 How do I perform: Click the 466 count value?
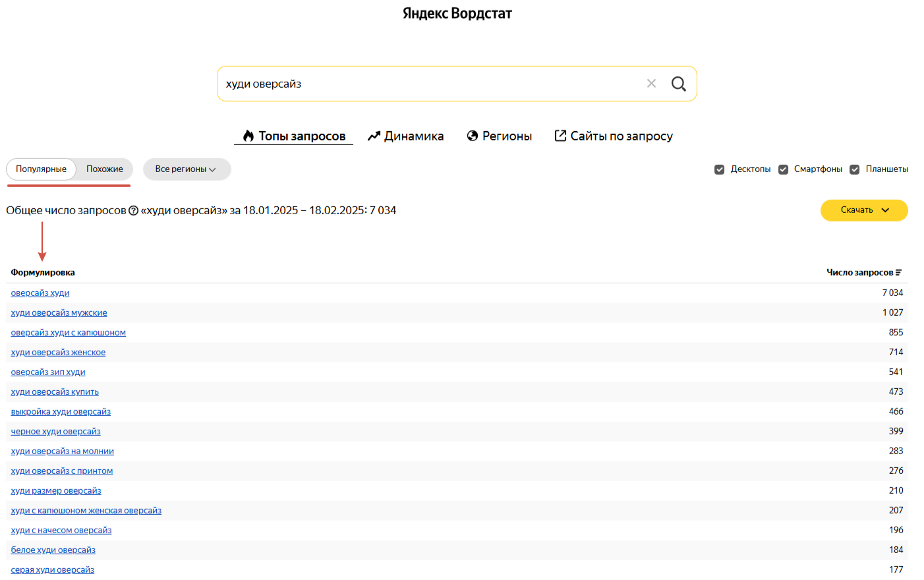point(896,411)
